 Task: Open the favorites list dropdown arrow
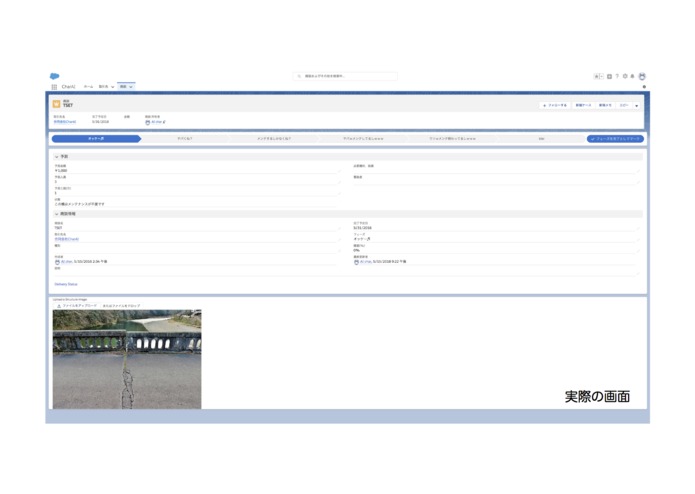click(601, 76)
